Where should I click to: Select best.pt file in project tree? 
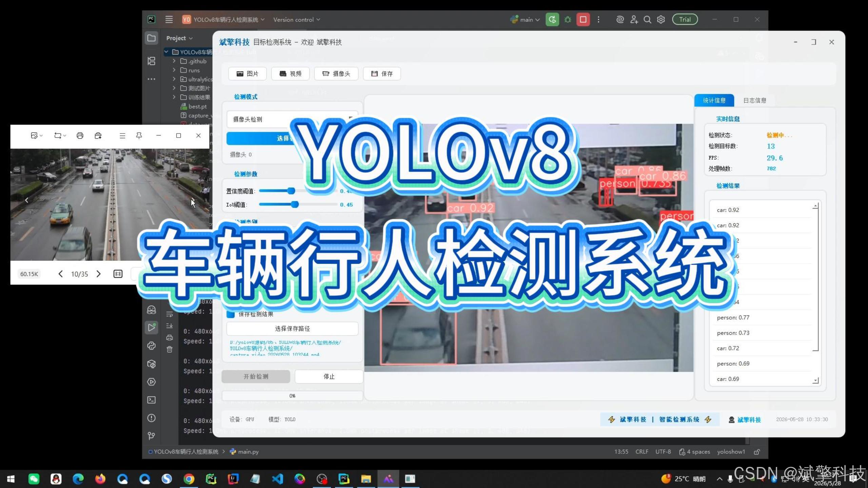pos(197,106)
